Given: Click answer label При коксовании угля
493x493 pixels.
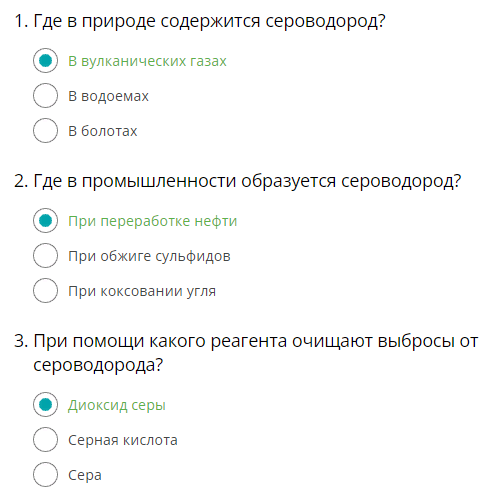Looking at the screenshot, I should point(142,292).
